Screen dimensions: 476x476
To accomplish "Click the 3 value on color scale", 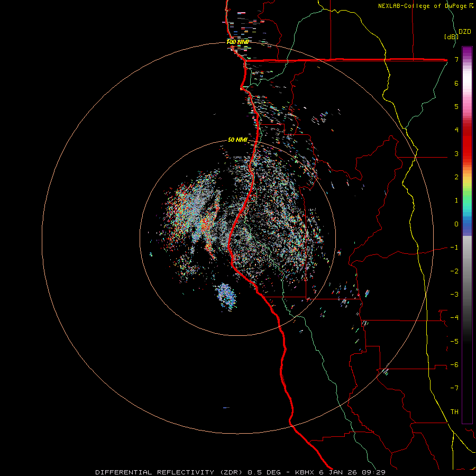I will 456,153.
